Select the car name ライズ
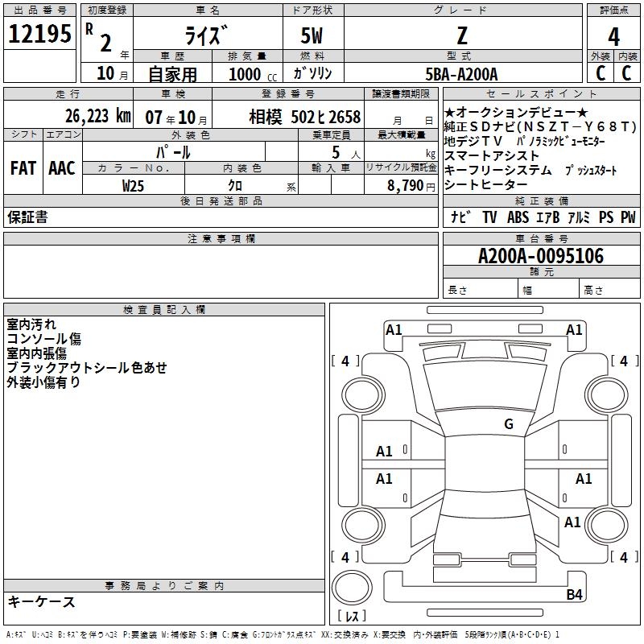 pyautogui.click(x=206, y=35)
